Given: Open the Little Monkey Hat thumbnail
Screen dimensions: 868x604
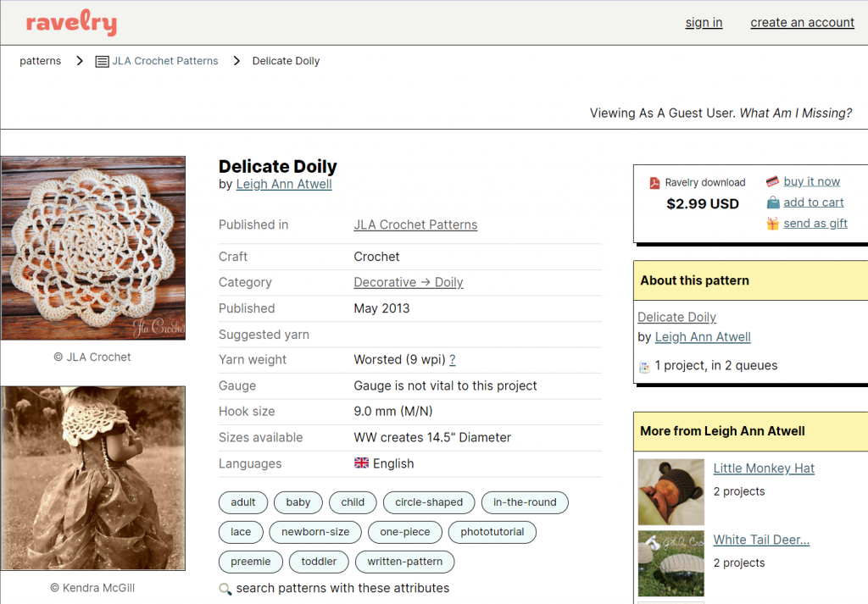Looking at the screenshot, I should point(670,491).
